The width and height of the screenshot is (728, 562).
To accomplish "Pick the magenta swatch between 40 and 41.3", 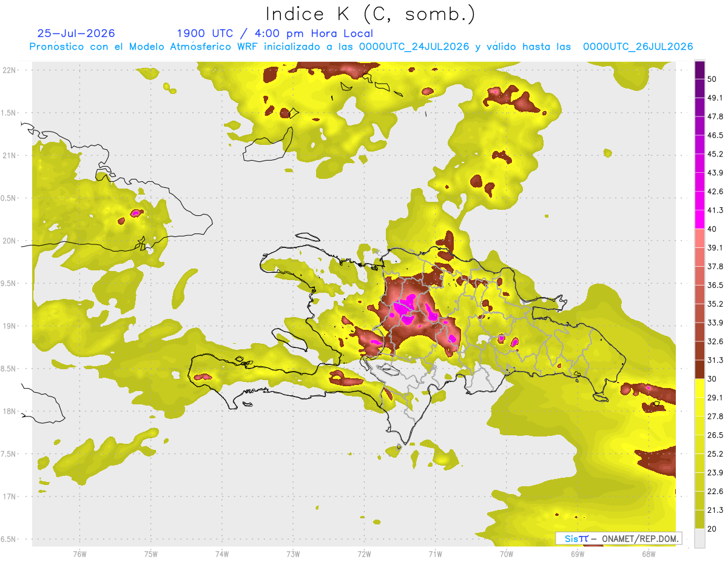I will [x=699, y=219].
